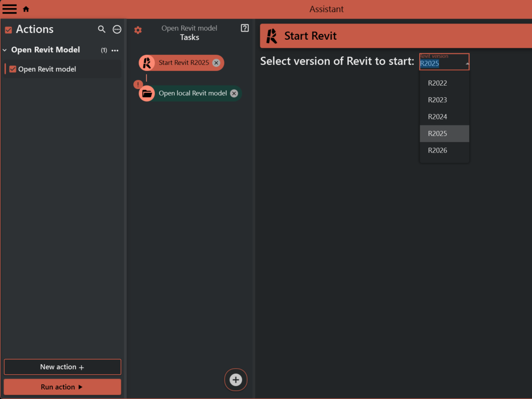Open the hamburger main menu

(x=10, y=9)
